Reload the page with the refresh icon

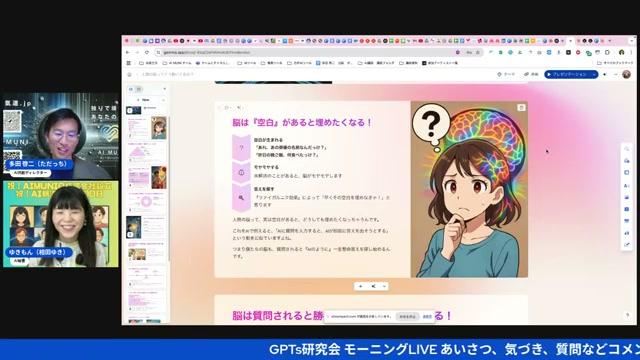click(147, 53)
